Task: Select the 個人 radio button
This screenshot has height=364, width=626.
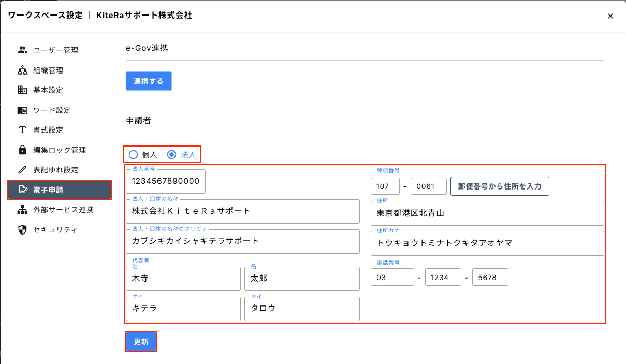Action: pyautogui.click(x=134, y=154)
